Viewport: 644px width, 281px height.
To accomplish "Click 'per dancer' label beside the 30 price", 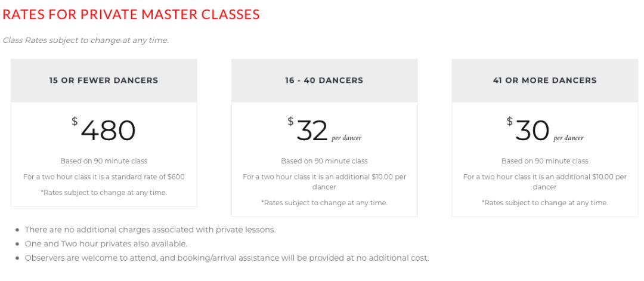I will point(568,138).
